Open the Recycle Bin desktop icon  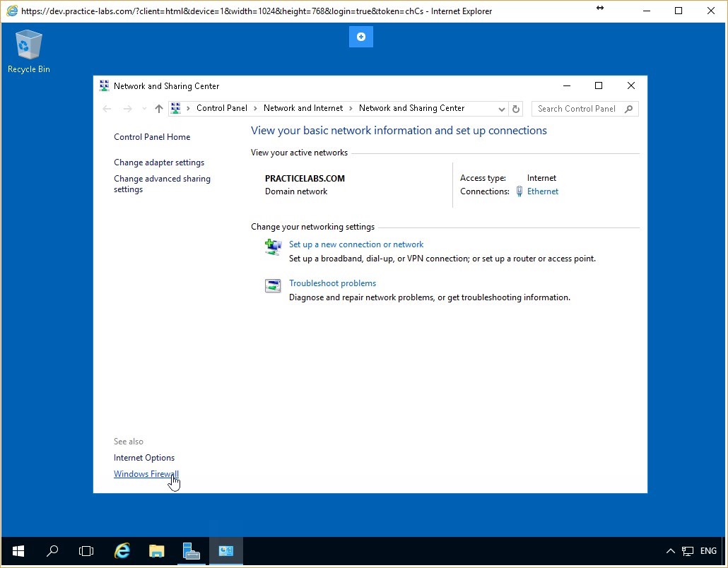pos(28,49)
